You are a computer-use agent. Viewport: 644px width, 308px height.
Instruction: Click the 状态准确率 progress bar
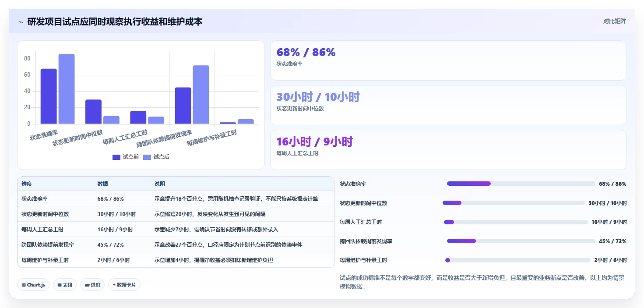tap(521, 184)
